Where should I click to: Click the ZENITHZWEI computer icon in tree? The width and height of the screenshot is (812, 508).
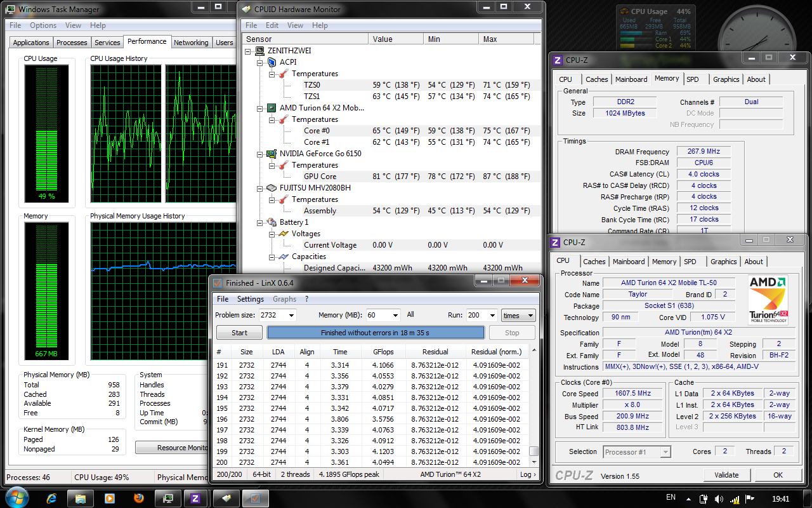pyautogui.click(x=260, y=51)
